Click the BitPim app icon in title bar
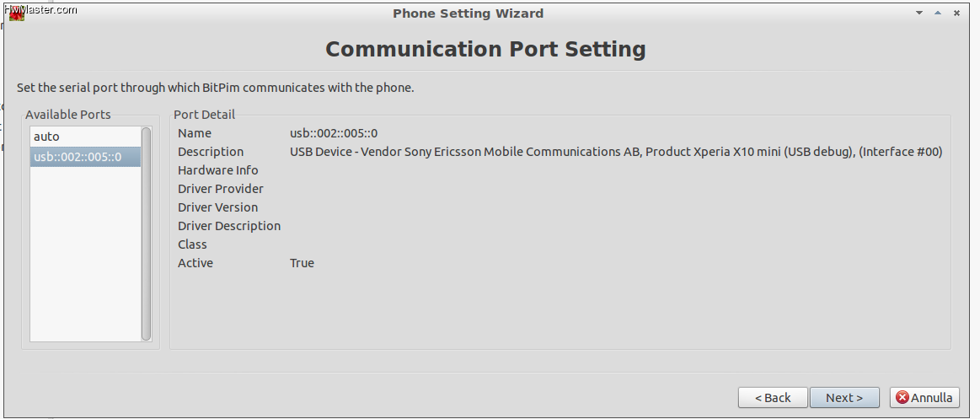This screenshot has width=980, height=419. click(x=16, y=13)
